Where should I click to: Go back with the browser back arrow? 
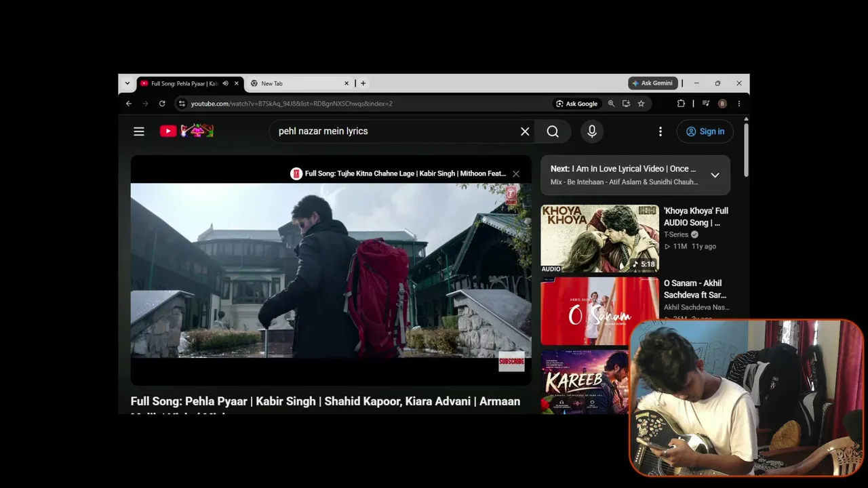(x=129, y=104)
